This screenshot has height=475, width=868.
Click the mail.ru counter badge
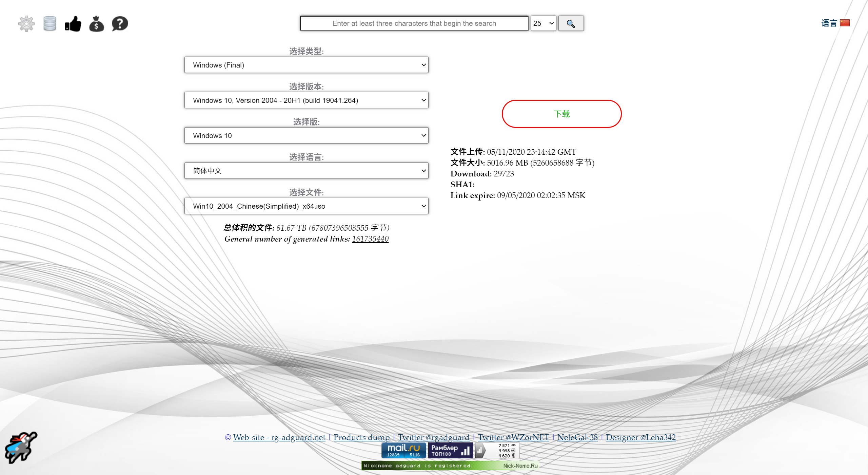coord(403,451)
